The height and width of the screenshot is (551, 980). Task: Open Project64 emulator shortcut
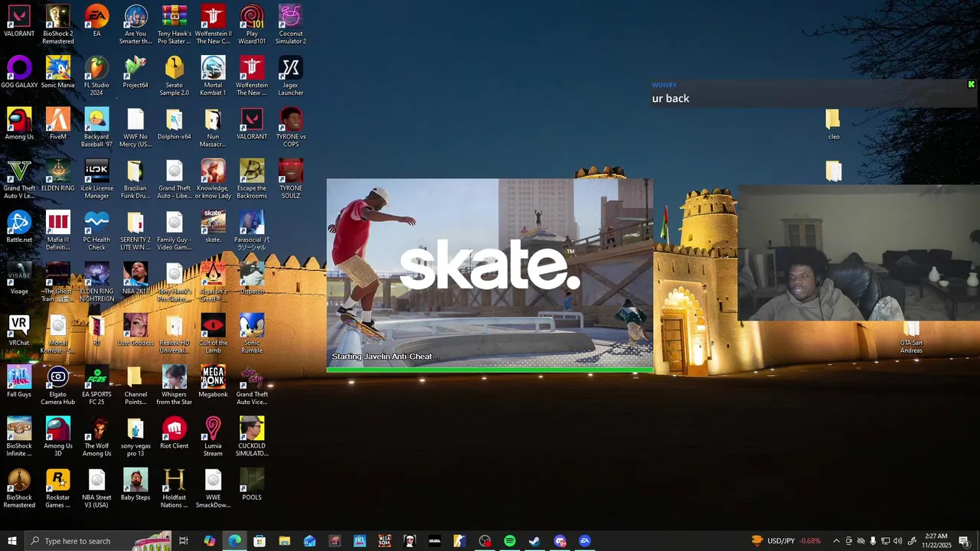click(136, 72)
